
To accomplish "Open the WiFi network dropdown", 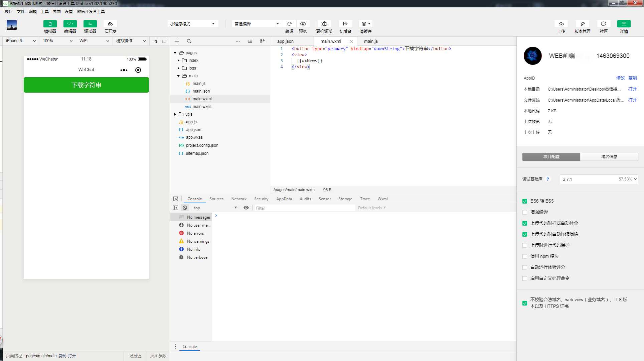I will click(x=94, y=41).
